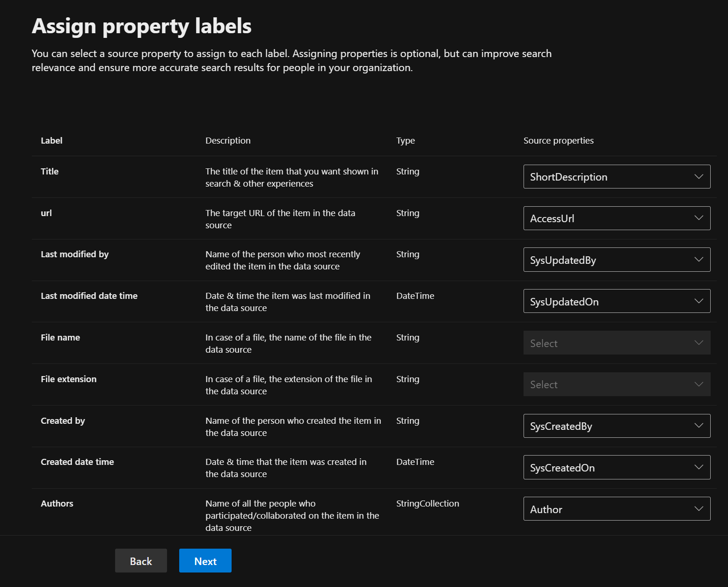Click the chevron on SysCreatedBy dropdown
Screen dimensions: 728x587
click(x=699, y=426)
